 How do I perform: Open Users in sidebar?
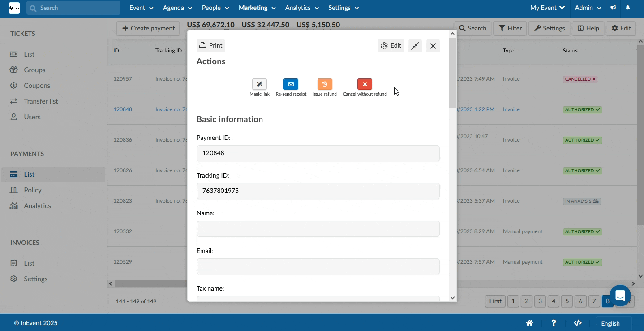coord(32,117)
